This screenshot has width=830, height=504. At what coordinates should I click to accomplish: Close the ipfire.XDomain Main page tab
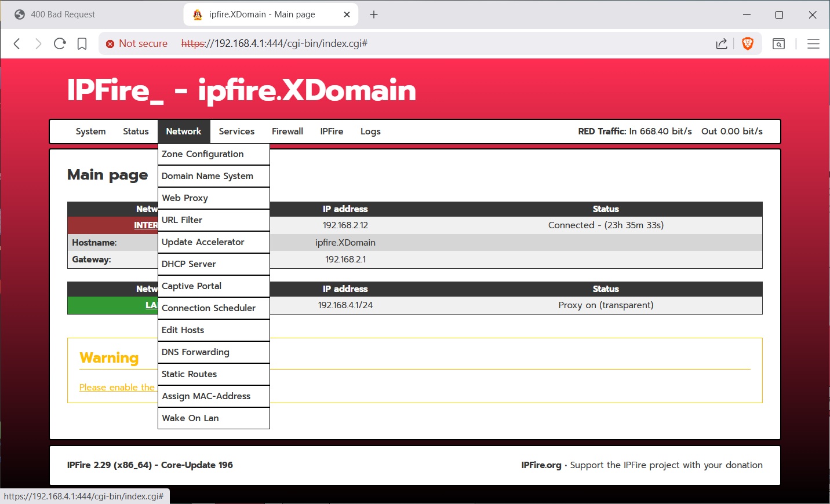[x=347, y=14]
